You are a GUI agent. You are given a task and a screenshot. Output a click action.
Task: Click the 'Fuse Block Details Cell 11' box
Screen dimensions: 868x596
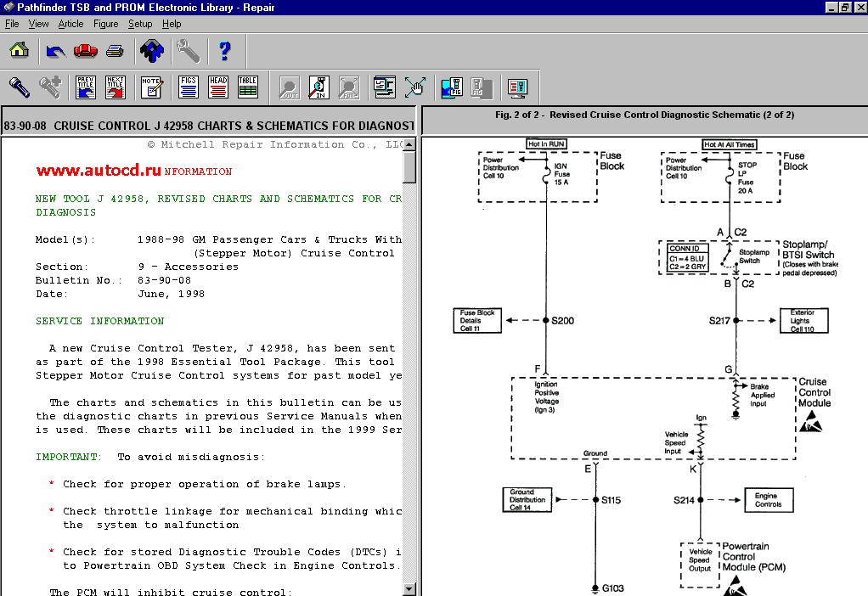point(477,320)
